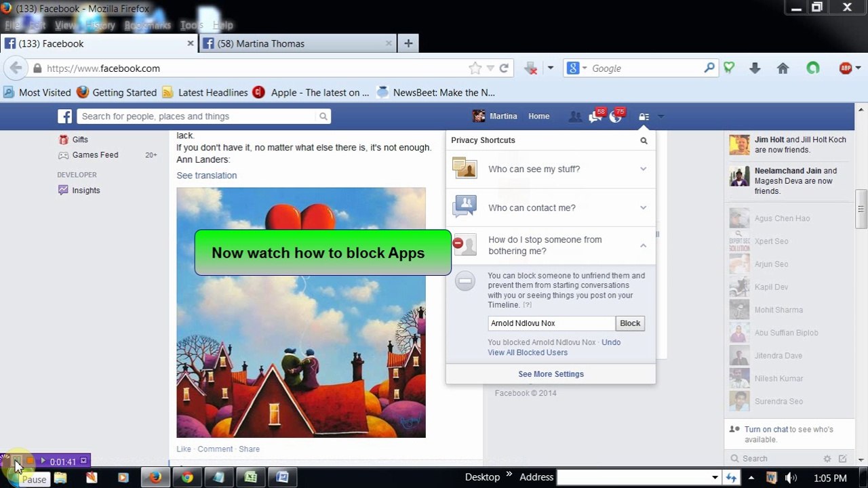
Task: Collapse 'How do I stop someone from bothering me?'
Action: click(x=551, y=245)
